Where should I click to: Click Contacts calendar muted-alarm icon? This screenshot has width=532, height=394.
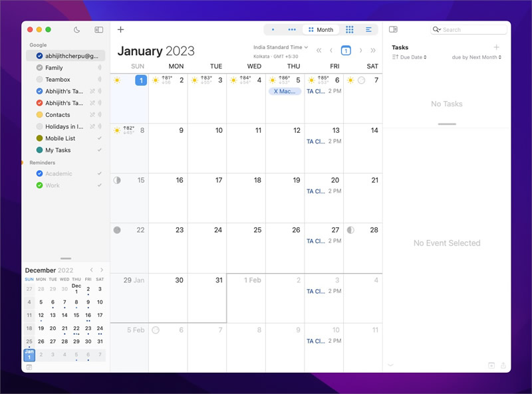click(92, 114)
